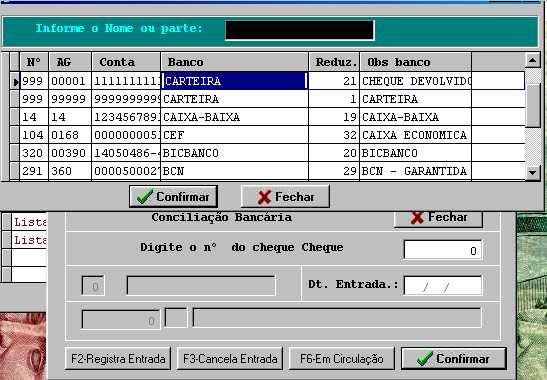Click the first Lista row in background grid

pyautogui.click(x=29, y=222)
